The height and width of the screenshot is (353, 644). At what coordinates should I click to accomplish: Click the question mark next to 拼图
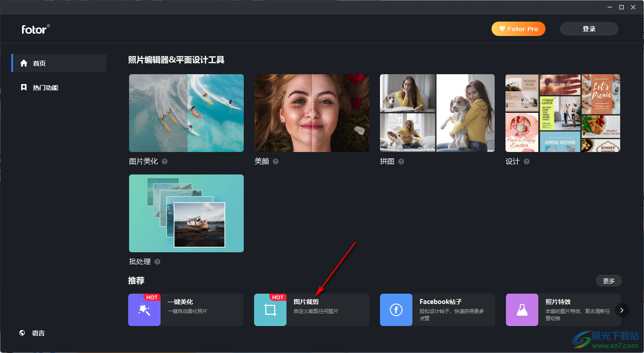point(401,161)
